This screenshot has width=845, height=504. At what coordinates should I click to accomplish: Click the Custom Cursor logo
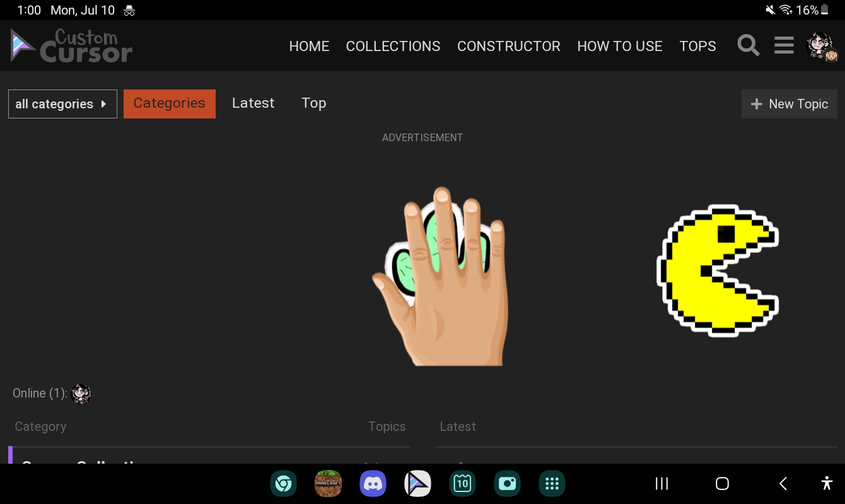point(69,45)
